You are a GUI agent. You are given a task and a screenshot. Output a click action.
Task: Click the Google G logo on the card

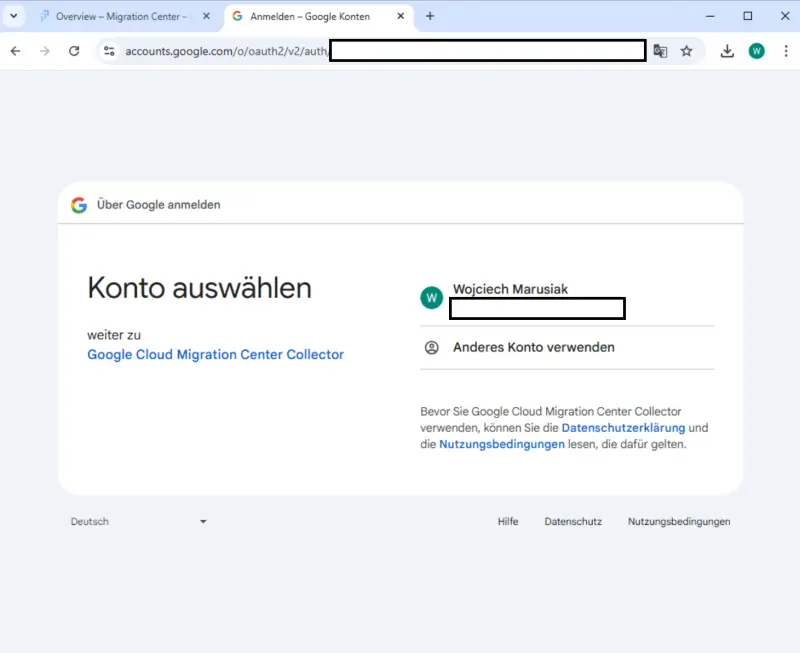click(x=80, y=204)
